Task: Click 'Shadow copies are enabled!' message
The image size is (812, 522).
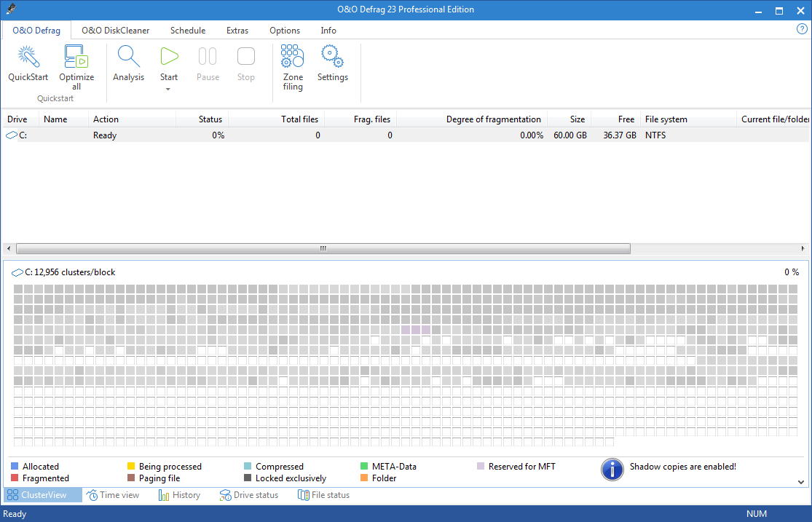Action: 682,467
